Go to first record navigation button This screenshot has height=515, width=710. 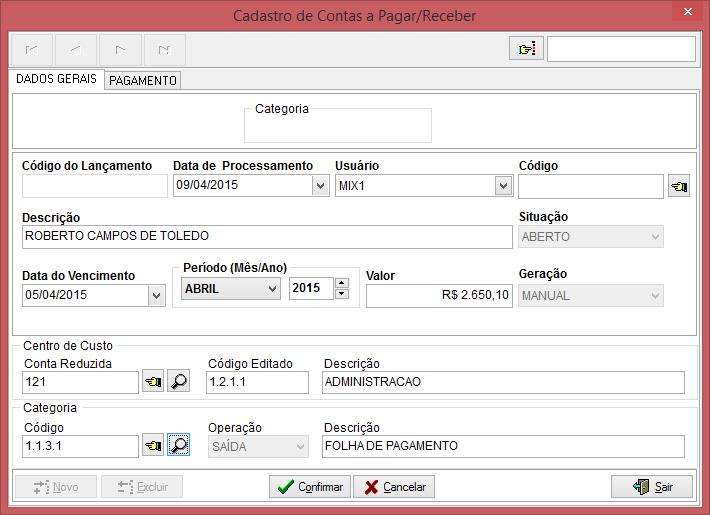click(31, 49)
